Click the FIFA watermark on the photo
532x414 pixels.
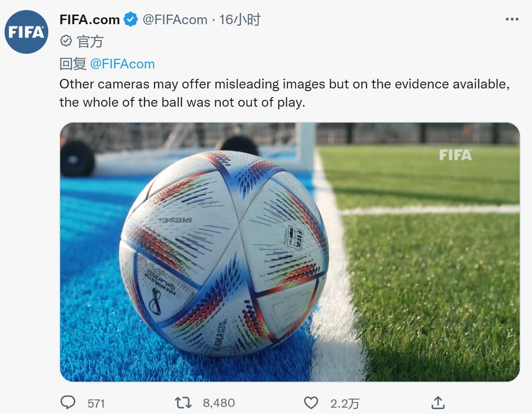coord(455,155)
